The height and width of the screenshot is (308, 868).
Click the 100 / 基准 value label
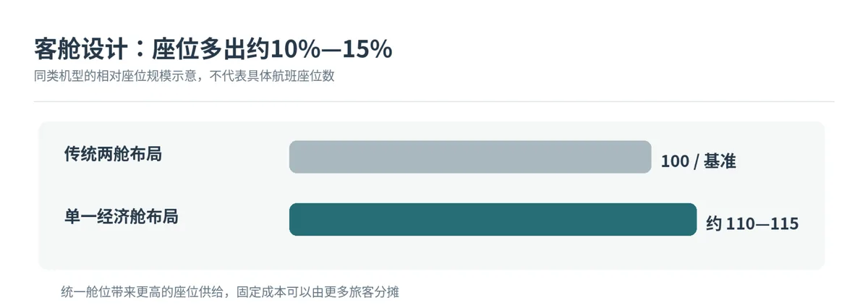pyautogui.click(x=698, y=161)
